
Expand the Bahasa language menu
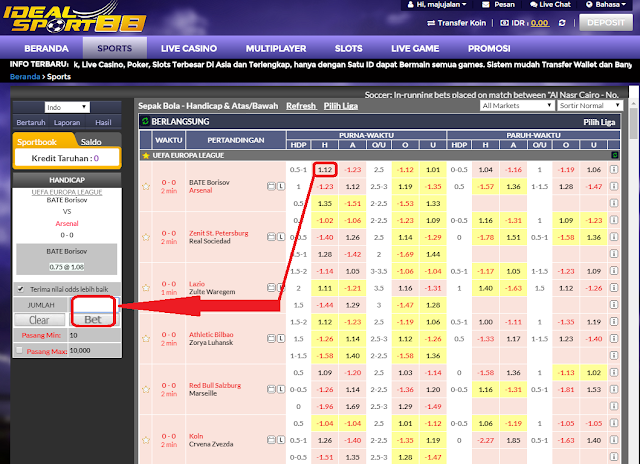pyautogui.click(x=606, y=4)
